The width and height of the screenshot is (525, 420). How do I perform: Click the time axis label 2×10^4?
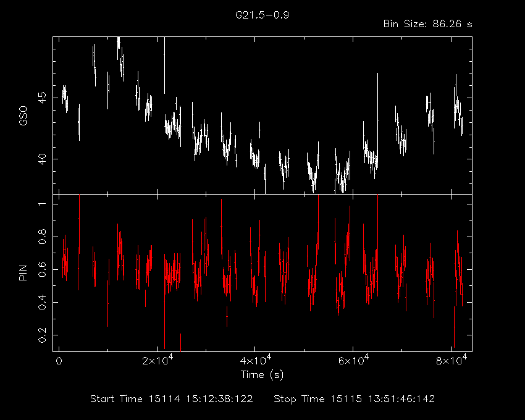coord(157,359)
